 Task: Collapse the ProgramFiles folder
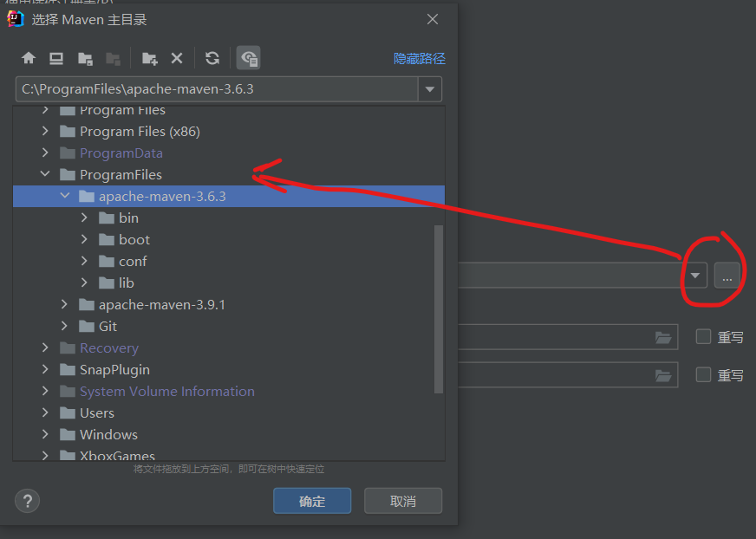45,174
